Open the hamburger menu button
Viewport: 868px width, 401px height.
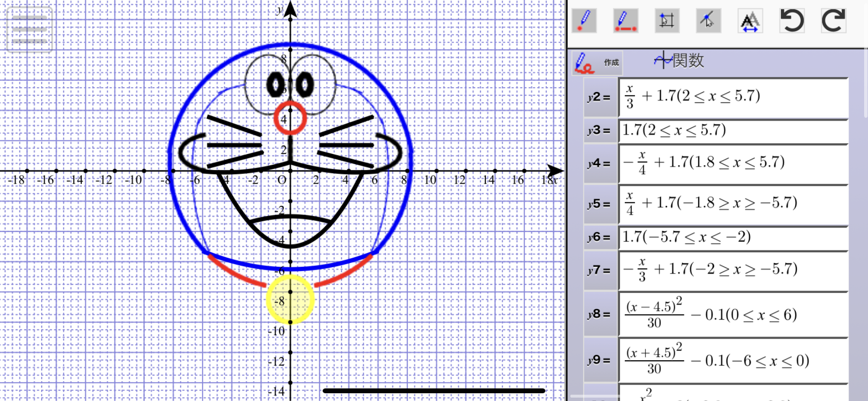pyautogui.click(x=30, y=30)
